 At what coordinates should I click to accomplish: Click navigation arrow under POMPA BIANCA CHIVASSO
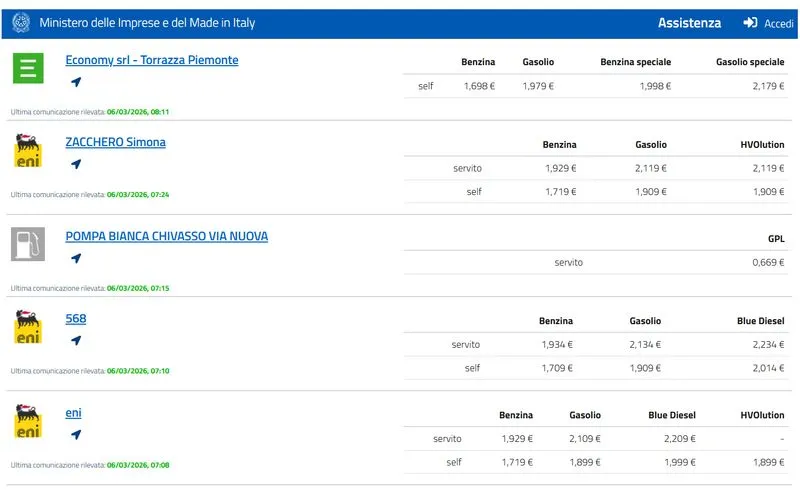click(x=76, y=258)
